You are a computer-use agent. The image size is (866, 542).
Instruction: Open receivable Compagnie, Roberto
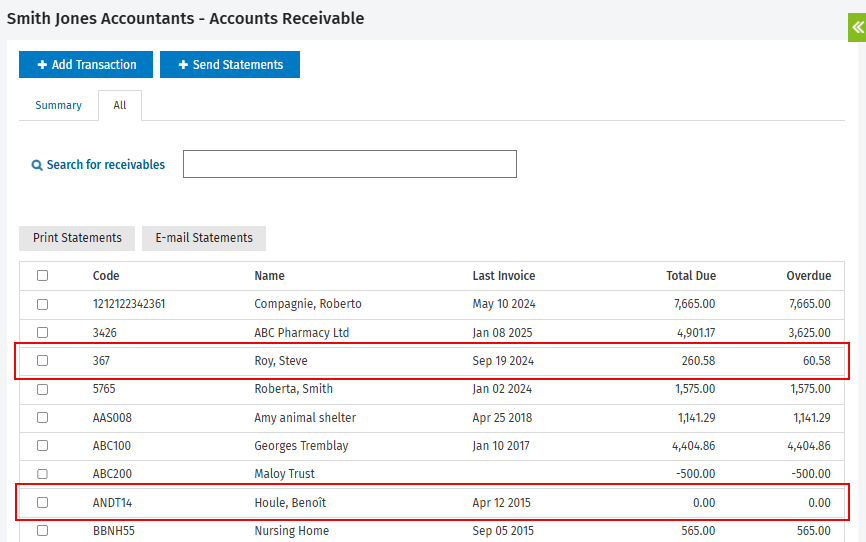[x=308, y=304]
